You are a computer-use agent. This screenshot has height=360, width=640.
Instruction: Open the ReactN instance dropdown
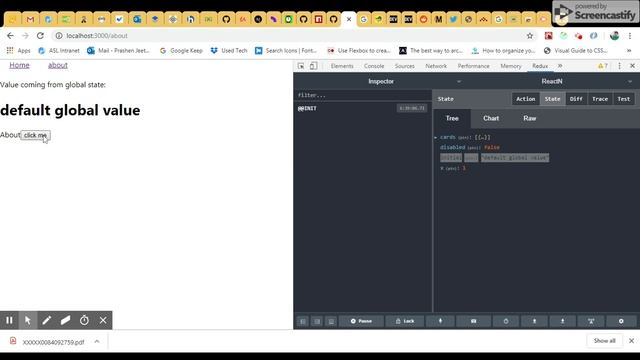click(630, 82)
